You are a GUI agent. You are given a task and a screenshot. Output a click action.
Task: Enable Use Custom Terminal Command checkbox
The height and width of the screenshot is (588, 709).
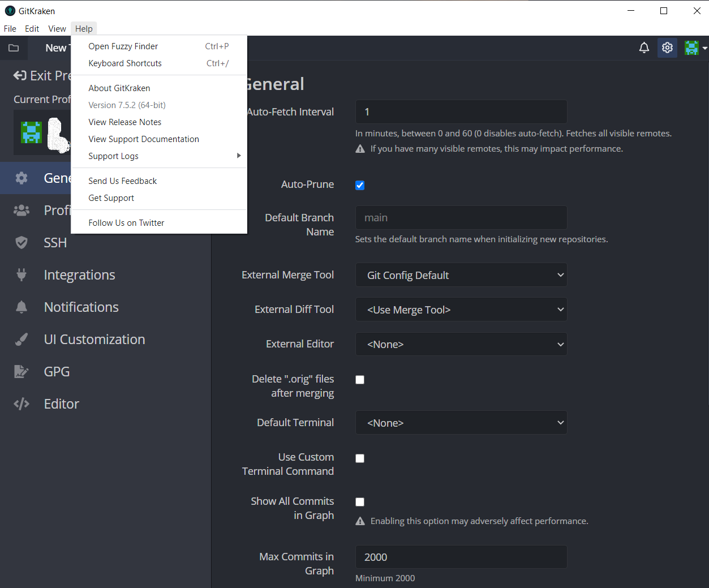(x=360, y=458)
